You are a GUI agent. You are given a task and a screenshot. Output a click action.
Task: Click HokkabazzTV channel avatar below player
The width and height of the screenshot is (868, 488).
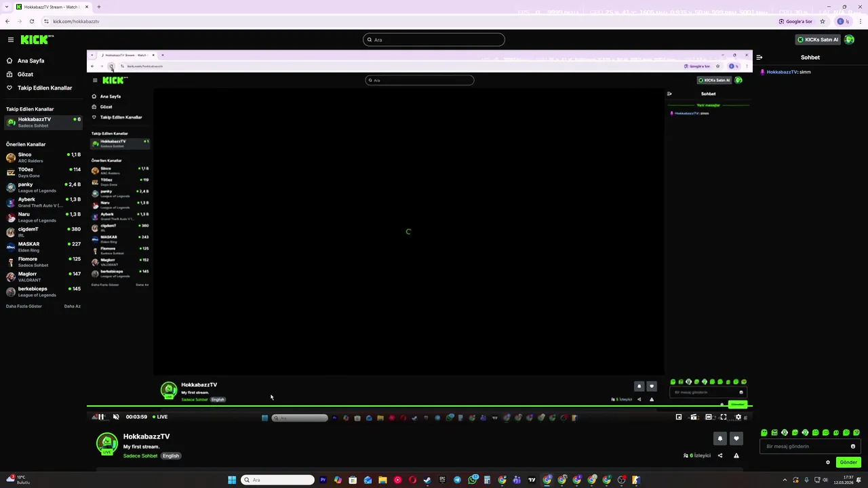106,443
